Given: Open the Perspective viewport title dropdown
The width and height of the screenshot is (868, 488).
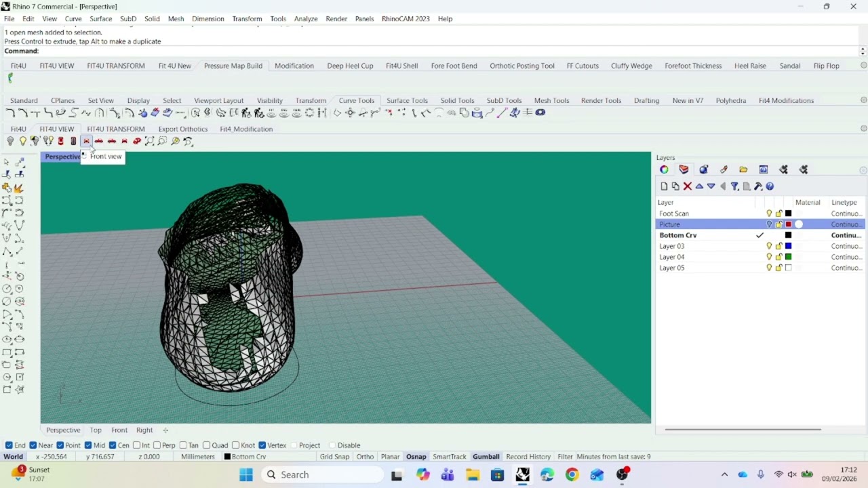Looking at the screenshot, I should pos(62,157).
